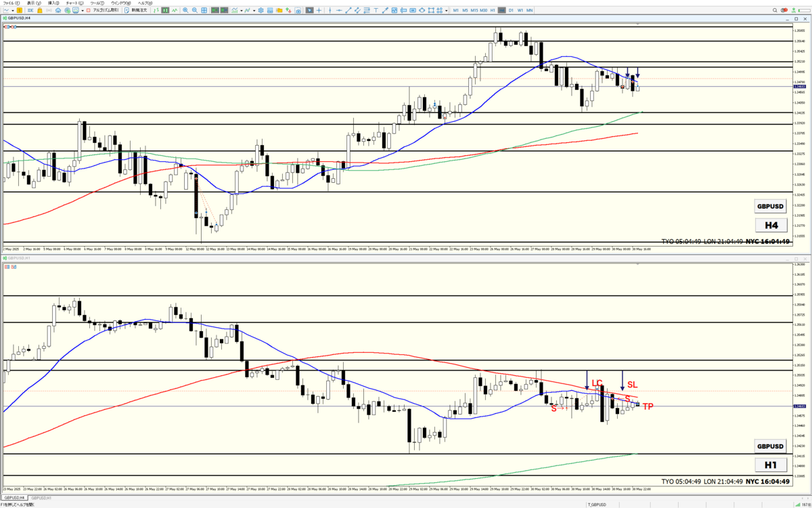Image resolution: width=812 pixels, height=508 pixels.
Task: Switch timeframe to W1
Action: click(x=520, y=10)
